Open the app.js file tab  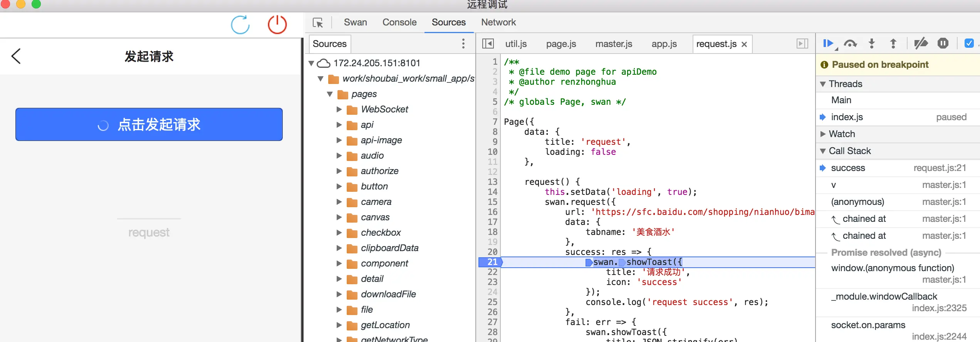[x=664, y=44]
